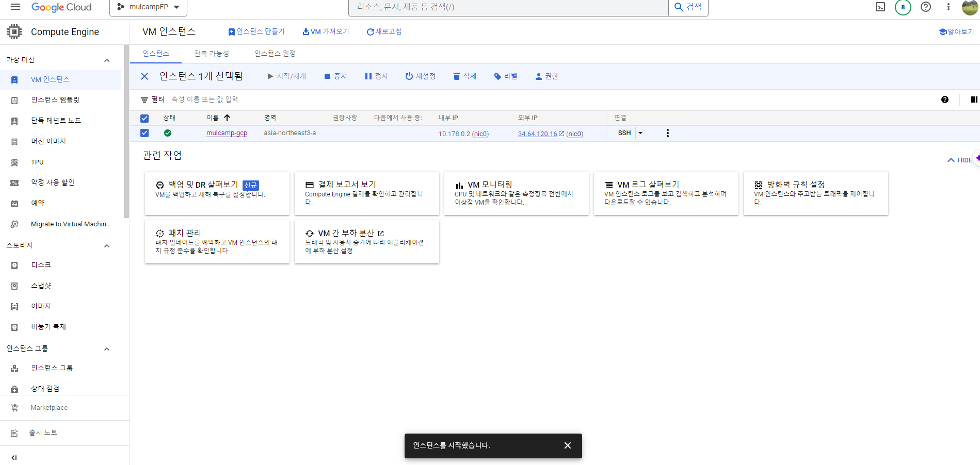The height and width of the screenshot is (465, 980).
Task: Sort by 이름 column arrow
Action: coord(227,118)
